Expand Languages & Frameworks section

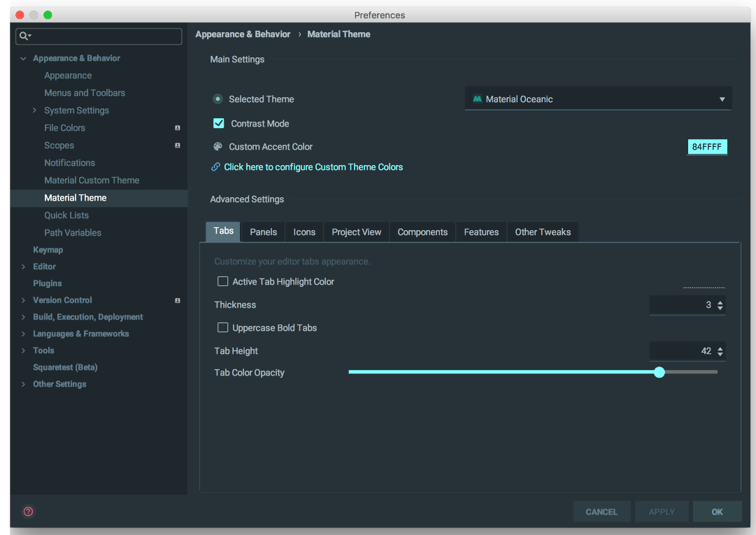[x=23, y=334]
